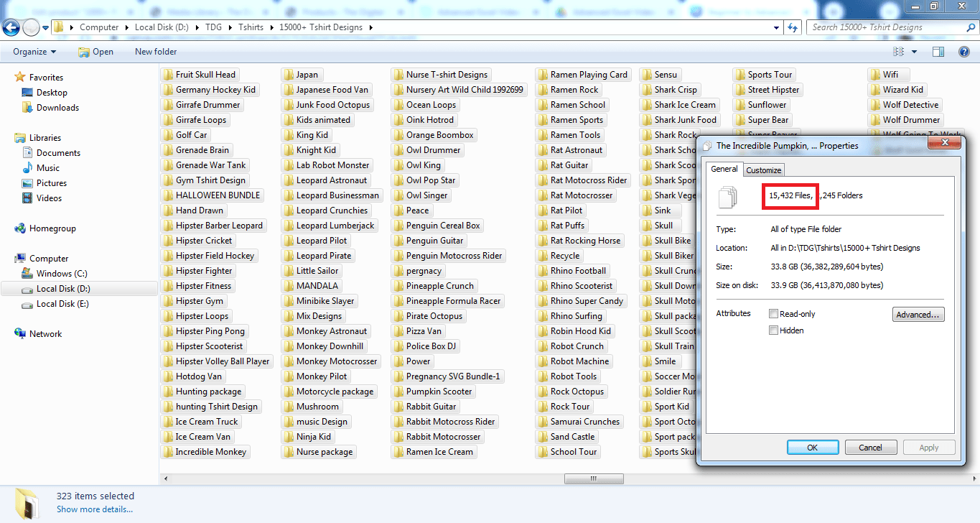
Task: Toggle the Hidden checkbox
Action: tap(773, 330)
